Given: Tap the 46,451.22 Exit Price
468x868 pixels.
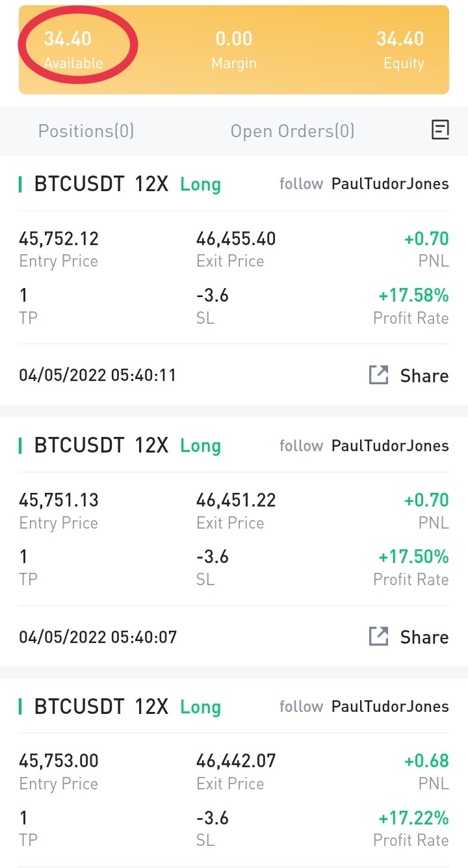Looking at the screenshot, I should pos(236,500).
